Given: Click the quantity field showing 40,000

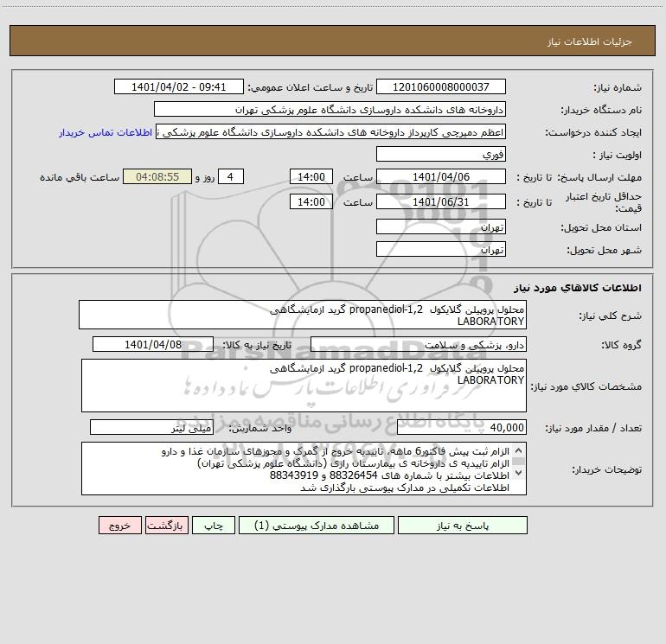Looking at the screenshot, I should point(462,427).
